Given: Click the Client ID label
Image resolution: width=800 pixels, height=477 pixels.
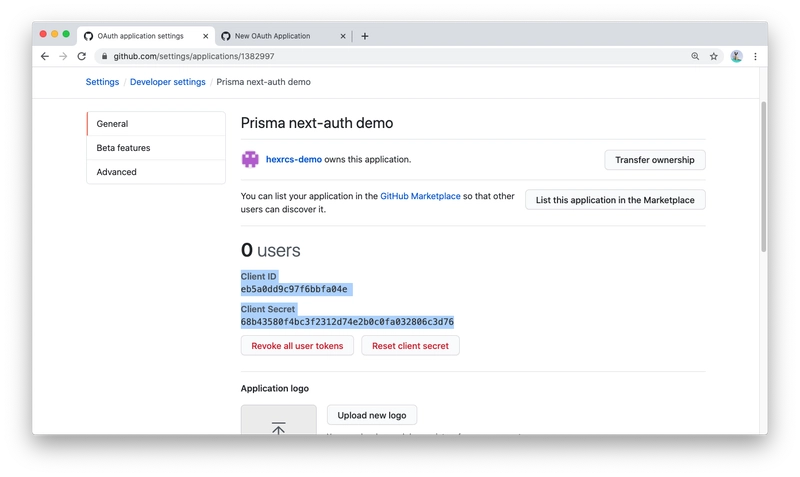Looking at the screenshot, I should point(258,277).
